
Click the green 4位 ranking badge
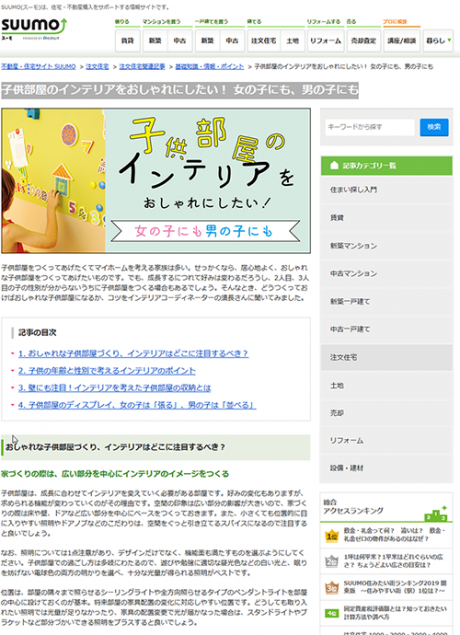332,613
